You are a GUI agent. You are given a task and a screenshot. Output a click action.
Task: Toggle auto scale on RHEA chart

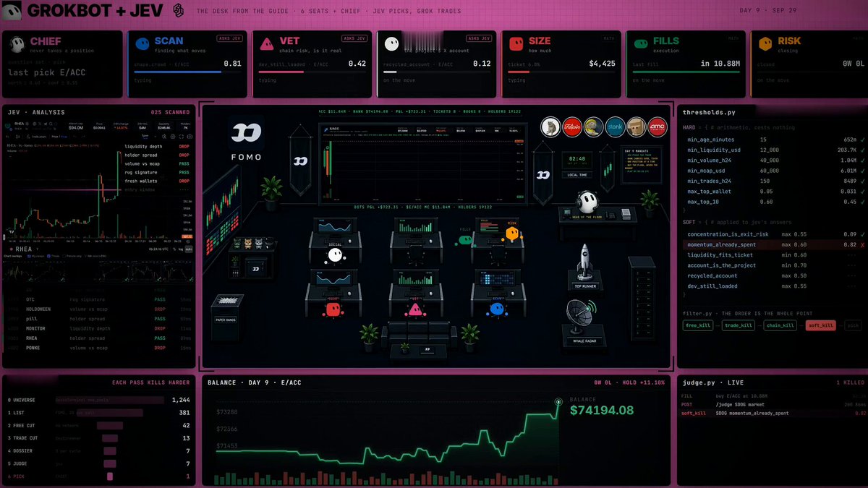pos(188,249)
